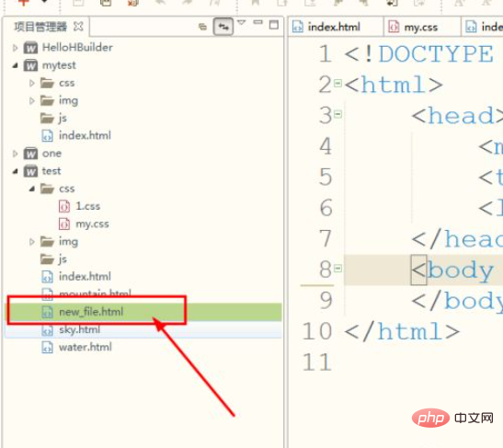Collapse the mytest project
The image size is (503, 448).
tap(15, 65)
